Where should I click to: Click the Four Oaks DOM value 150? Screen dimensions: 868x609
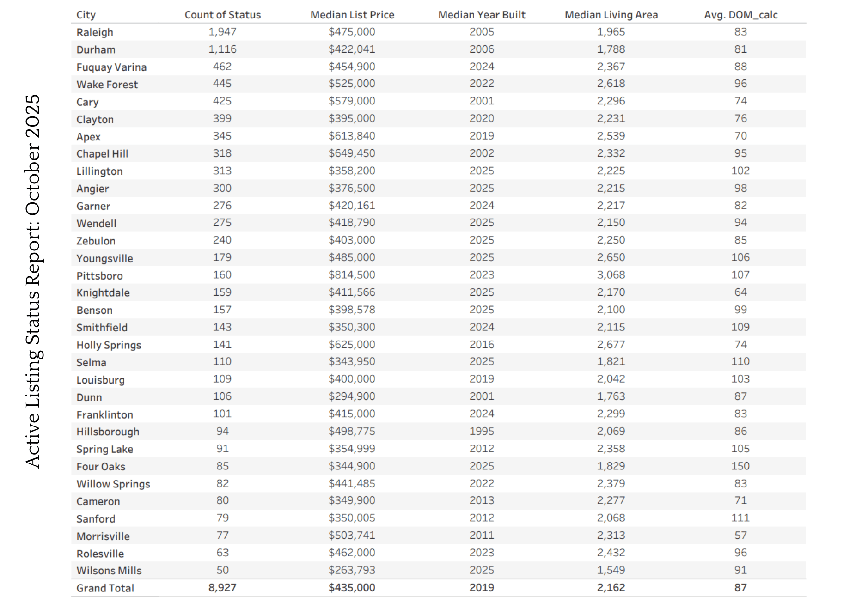740,466
